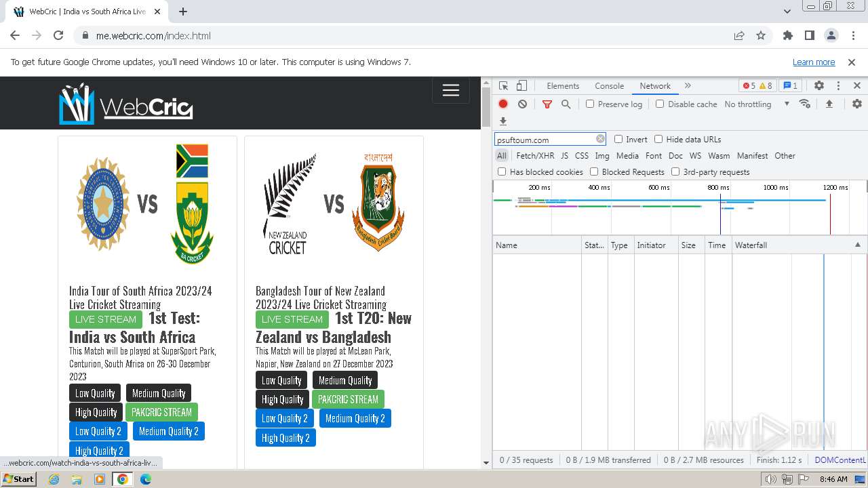Screen dimensions: 868x488
Task: Open network conditions wifi icon
Action: [x=805, y=104]
